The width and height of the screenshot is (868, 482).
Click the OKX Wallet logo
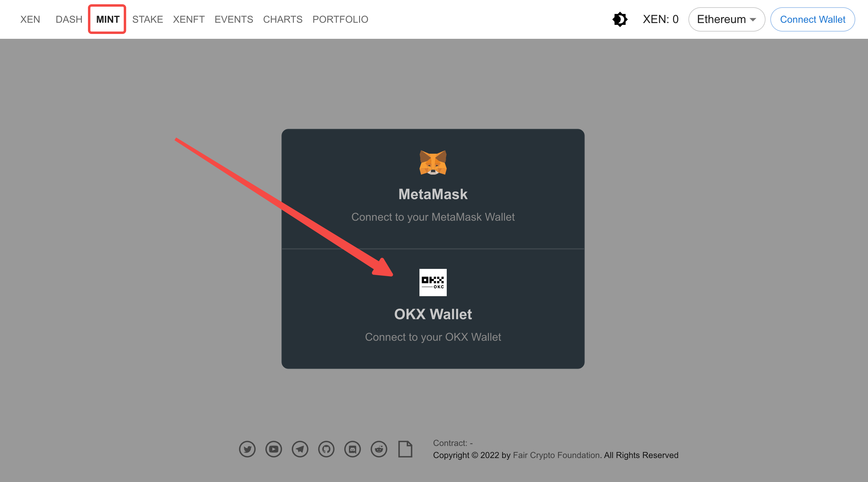433,282
